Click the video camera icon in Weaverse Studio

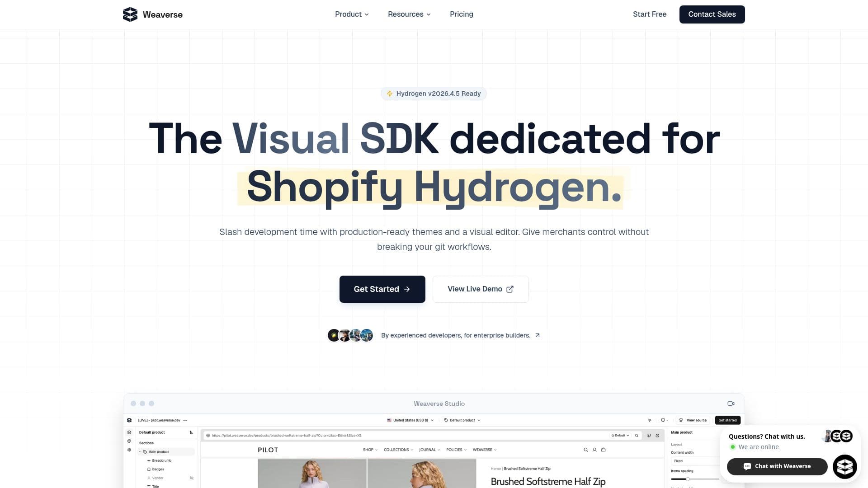pos(731,404)
